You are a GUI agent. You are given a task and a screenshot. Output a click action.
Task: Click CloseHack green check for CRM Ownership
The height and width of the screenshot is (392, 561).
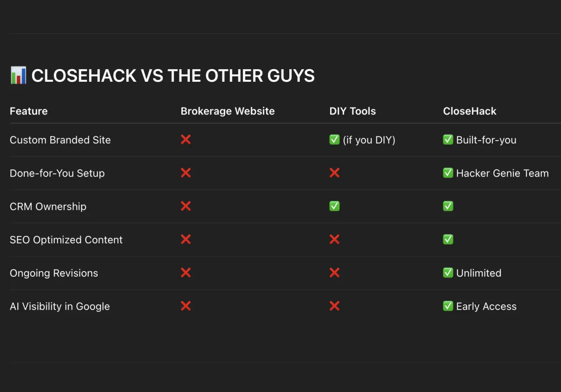pyautogui.click(x=448, y=206)
